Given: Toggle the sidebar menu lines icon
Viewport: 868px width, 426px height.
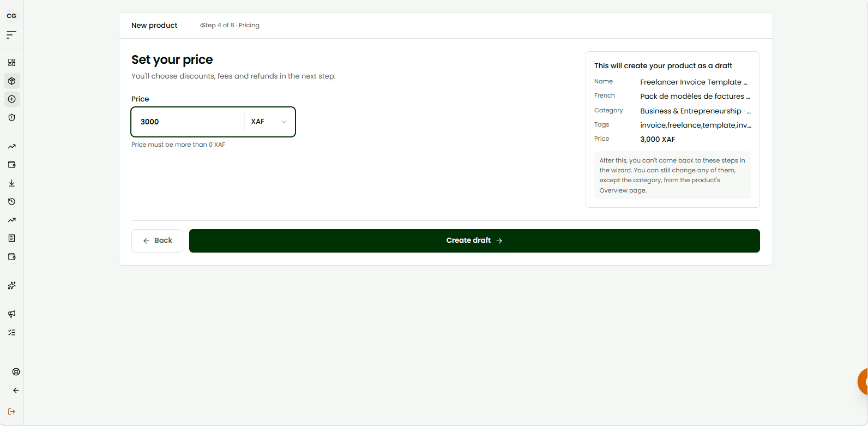Looking at the screenshot, I should (11, 35).
